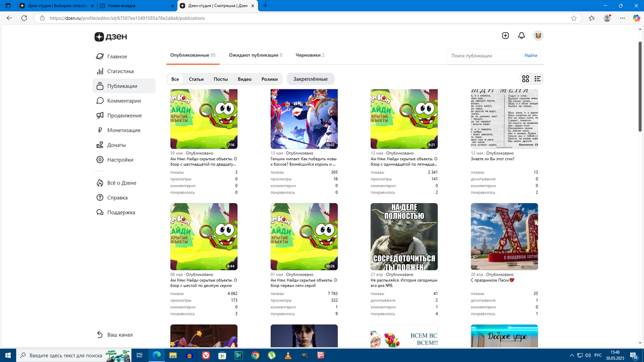Open Edge Copilot icon
This screenshot has height=362, width=644.
coord(636,18)
